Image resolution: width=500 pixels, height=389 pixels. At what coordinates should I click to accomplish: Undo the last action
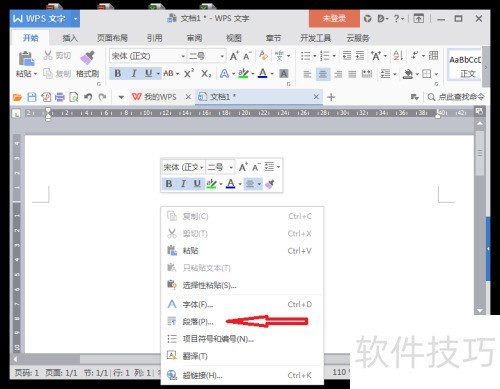(88, 97)
